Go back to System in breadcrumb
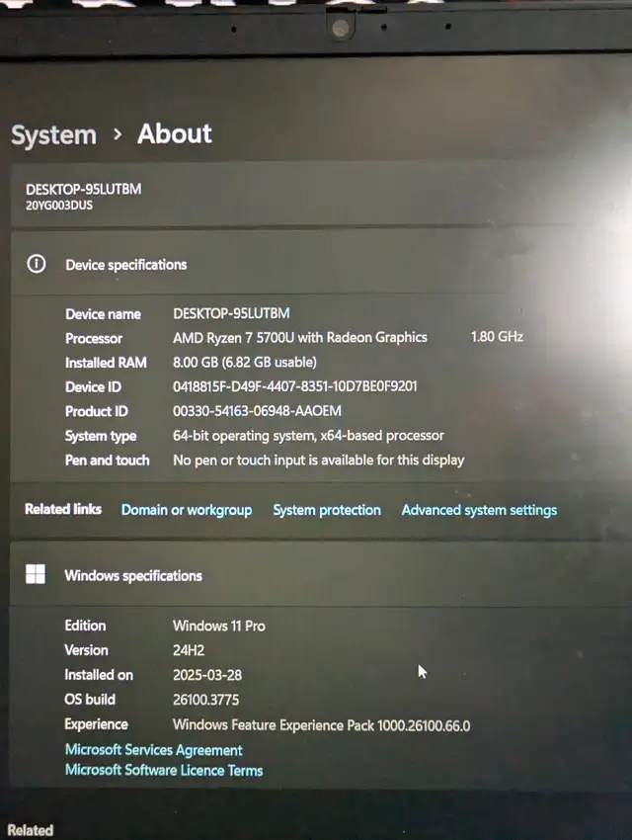This screenshot has height=840, width=632. [x=53, y=135]
